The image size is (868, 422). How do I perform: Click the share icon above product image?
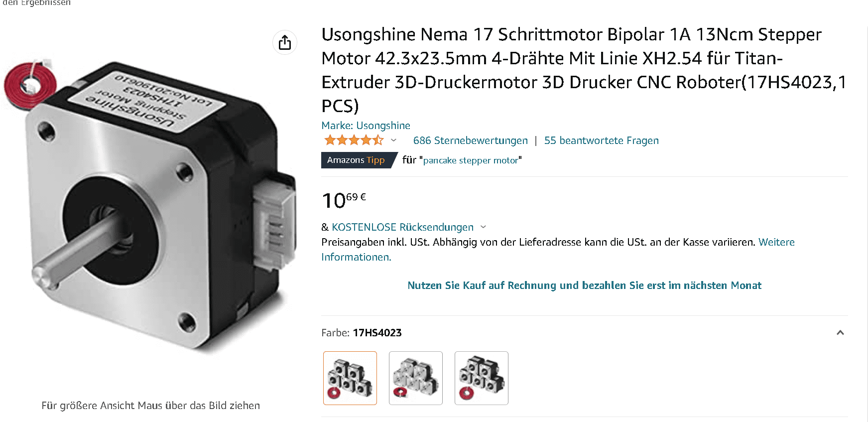click(x=285, y=42)
